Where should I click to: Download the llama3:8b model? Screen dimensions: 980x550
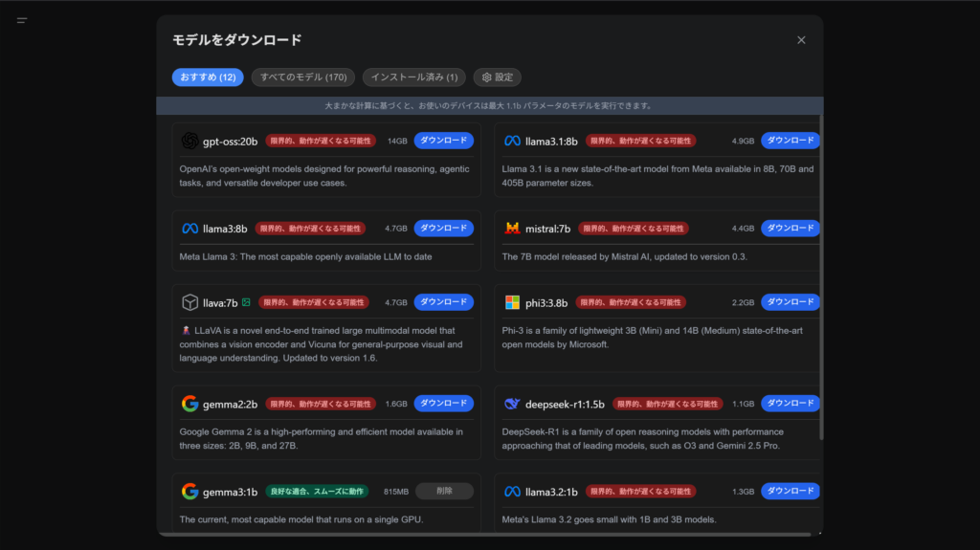click(x=443, y=229)
